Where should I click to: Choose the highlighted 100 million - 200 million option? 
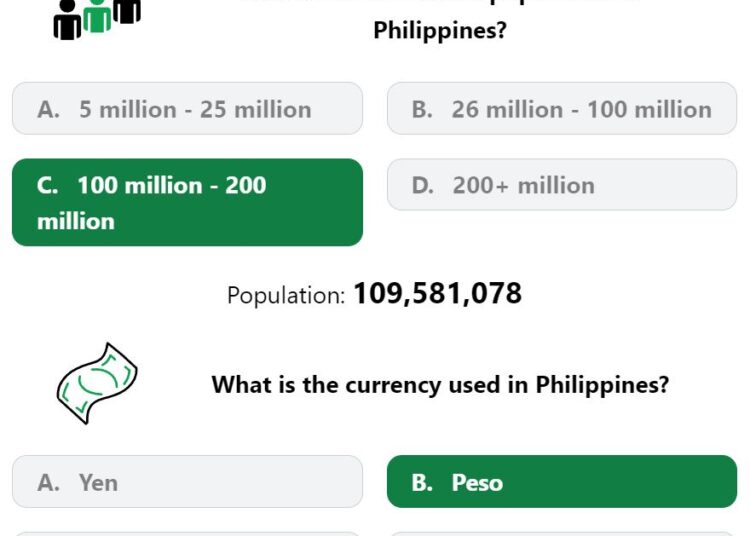click(x=188, y=203)
